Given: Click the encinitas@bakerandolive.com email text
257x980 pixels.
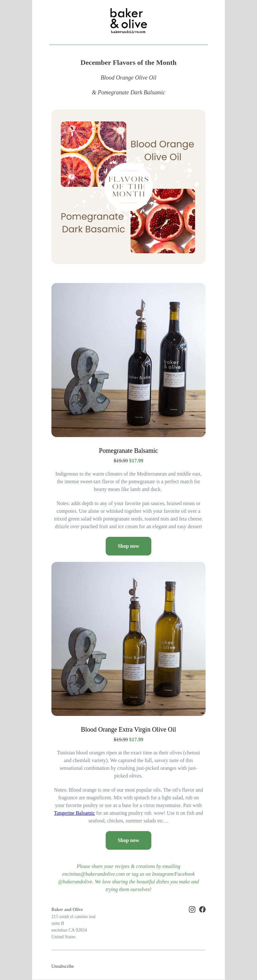Looking at the screenshot, I should (x=93, y=874).
